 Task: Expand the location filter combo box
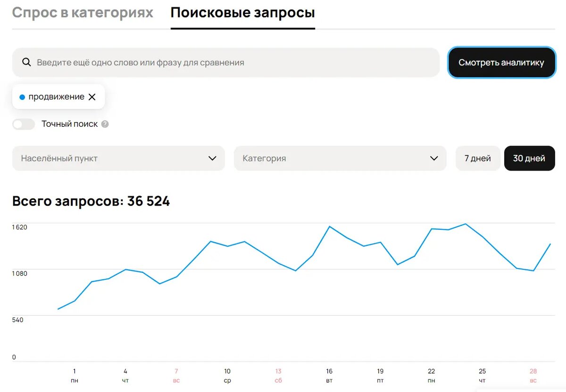tap(118, 158)
